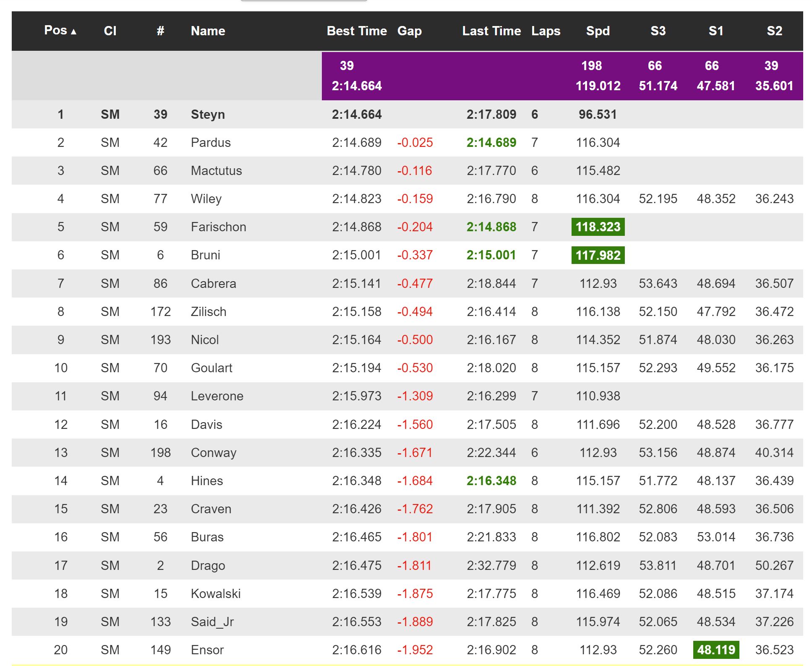Viewport: 812px width, 666px height.
Task: Select driver name Kowalski
Action: tap(216, 594)
